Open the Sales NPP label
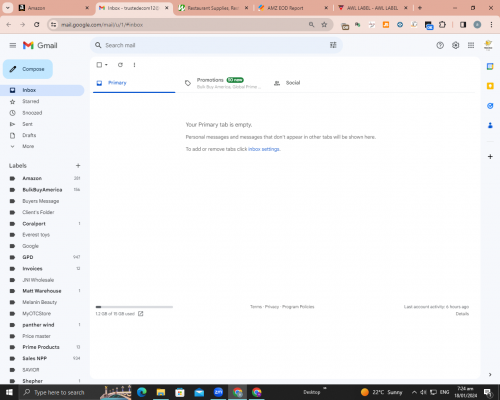Image resolution: width=500 pixels, height=400 pixels. pyautogui.click(x=34, y=359)
